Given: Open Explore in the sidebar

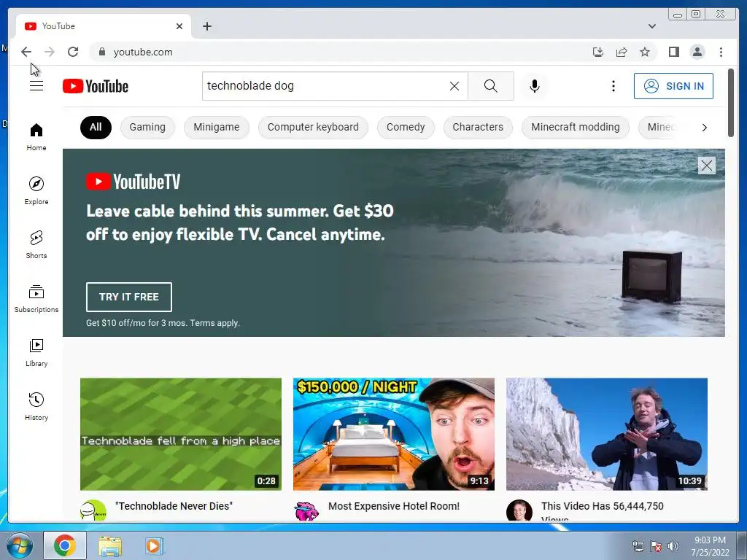Looking at the screenshot, I should click(36, 190).
